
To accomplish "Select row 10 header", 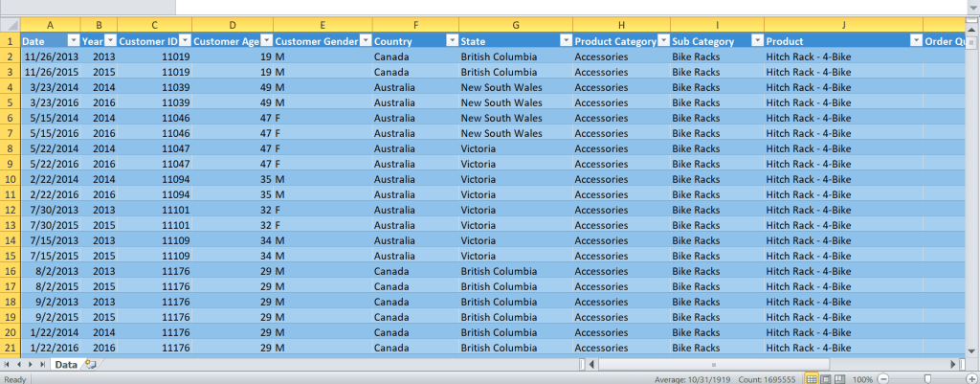I will coord(10,179).
